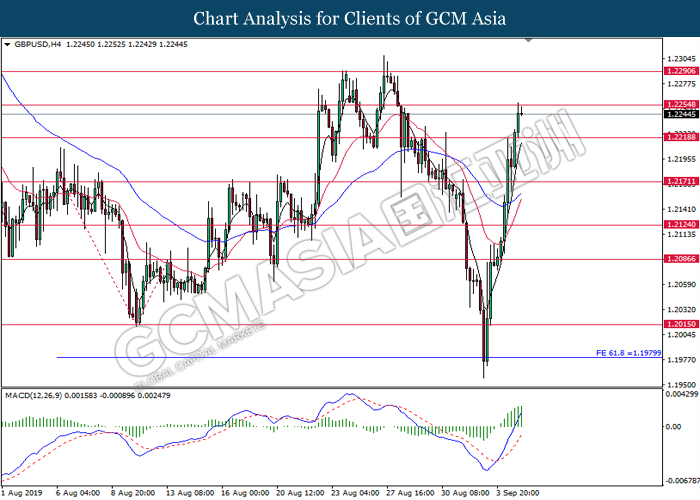This screenshot has width=700, height=500.
Task: Click the 6 Aug 04:00 time label
Action: (x=78, y=493)
